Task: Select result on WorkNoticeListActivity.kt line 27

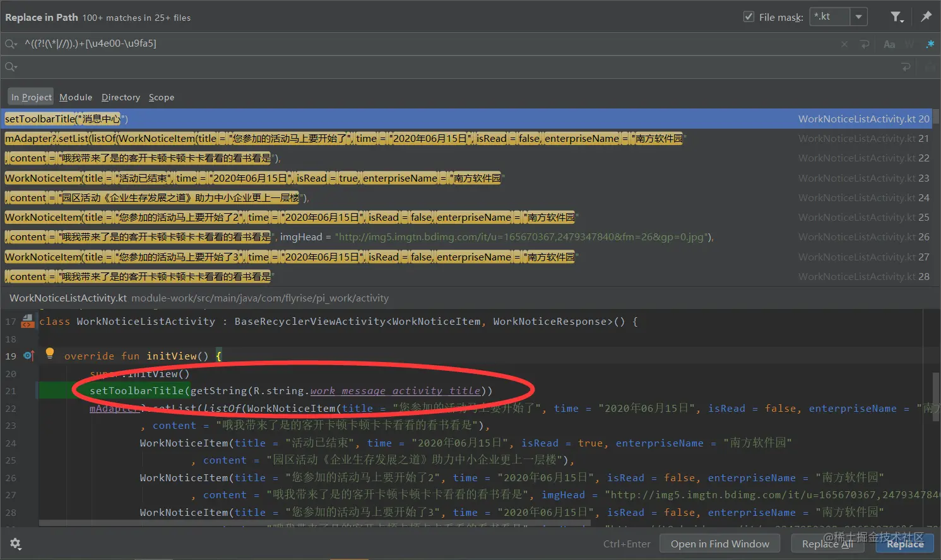Action: (467, 257)
